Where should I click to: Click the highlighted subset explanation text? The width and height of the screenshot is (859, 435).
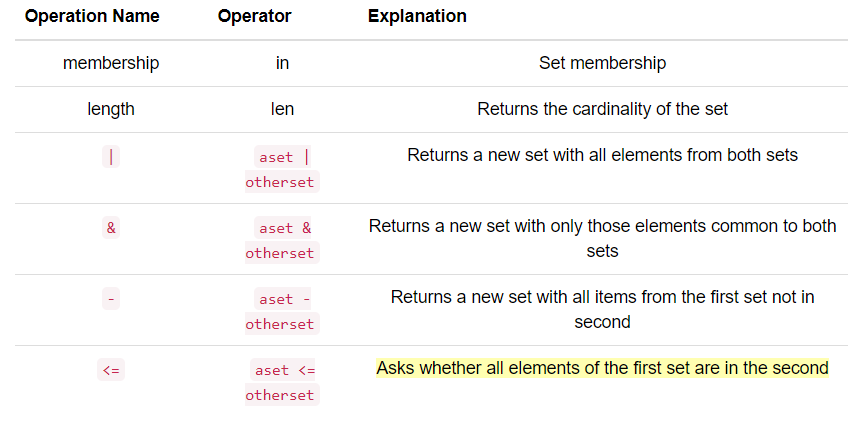pyautogui.click(x=602, y=368)
